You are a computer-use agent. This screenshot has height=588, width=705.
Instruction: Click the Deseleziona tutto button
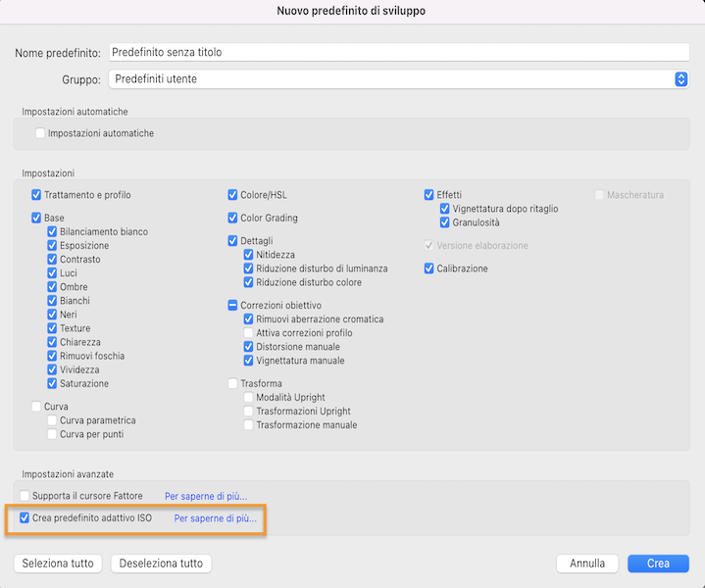tap(162, 563)
